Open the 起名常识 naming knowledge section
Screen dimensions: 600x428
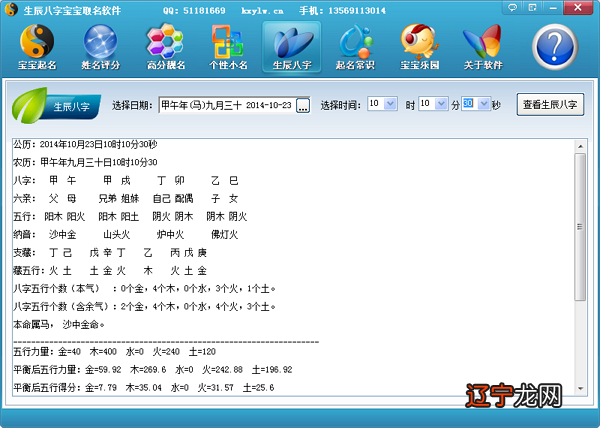pos(356,47)
